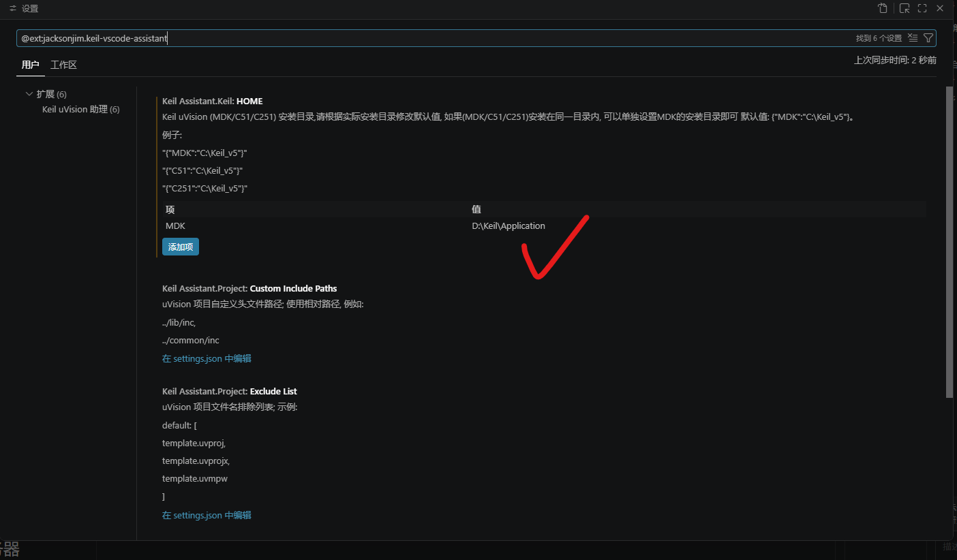Viewport: 957px width, 560px height.
Task: Clear the settings search input with the clear icon
Action: point(913,38)
